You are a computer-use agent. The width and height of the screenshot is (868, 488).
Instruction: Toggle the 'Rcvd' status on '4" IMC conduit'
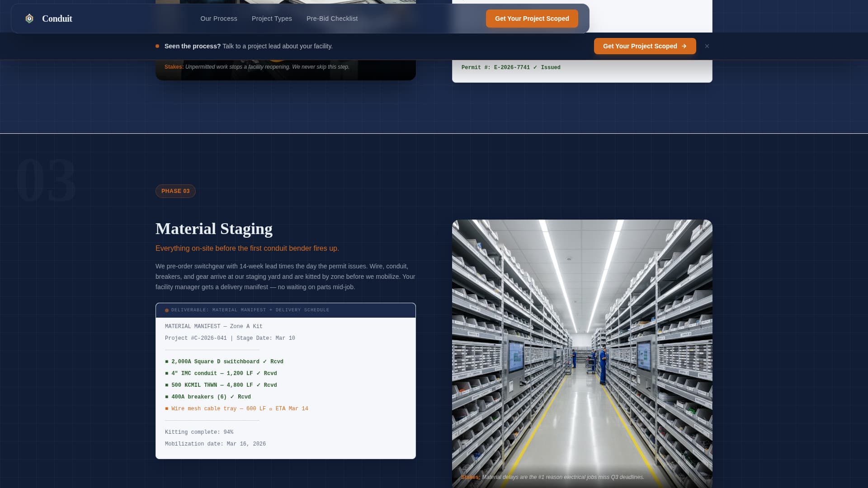click(270, 373)
